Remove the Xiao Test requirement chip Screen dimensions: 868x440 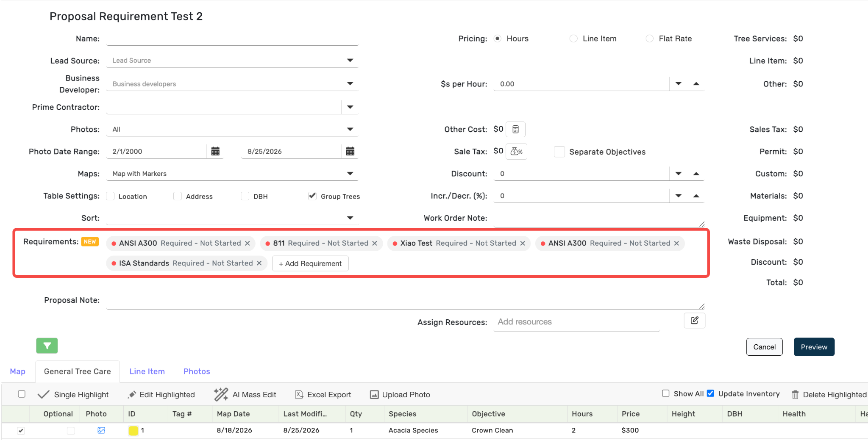523,243
